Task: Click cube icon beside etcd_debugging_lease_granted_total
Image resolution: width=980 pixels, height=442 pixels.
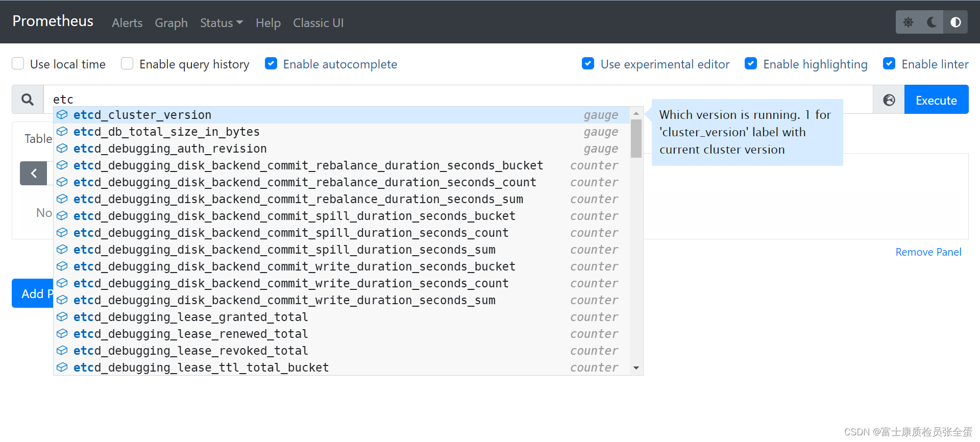Action: pos(62,317)
